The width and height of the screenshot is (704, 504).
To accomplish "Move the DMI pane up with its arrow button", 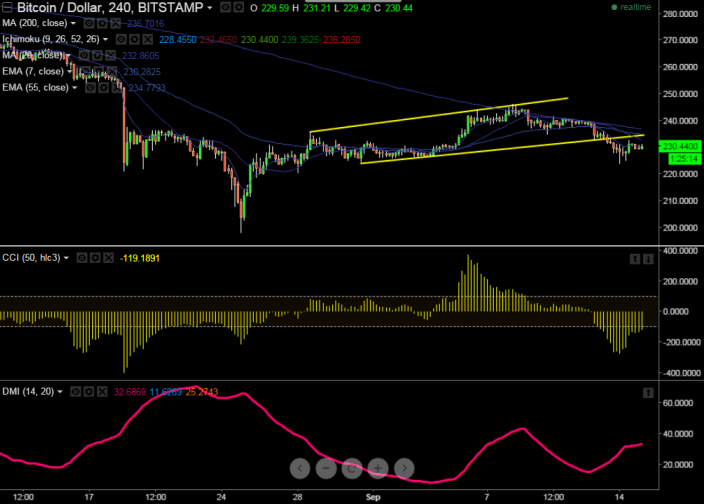I will pos(648,393).
